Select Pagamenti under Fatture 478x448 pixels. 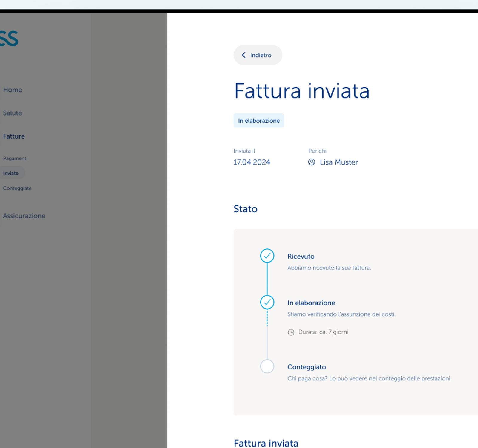tap(15, 158)
